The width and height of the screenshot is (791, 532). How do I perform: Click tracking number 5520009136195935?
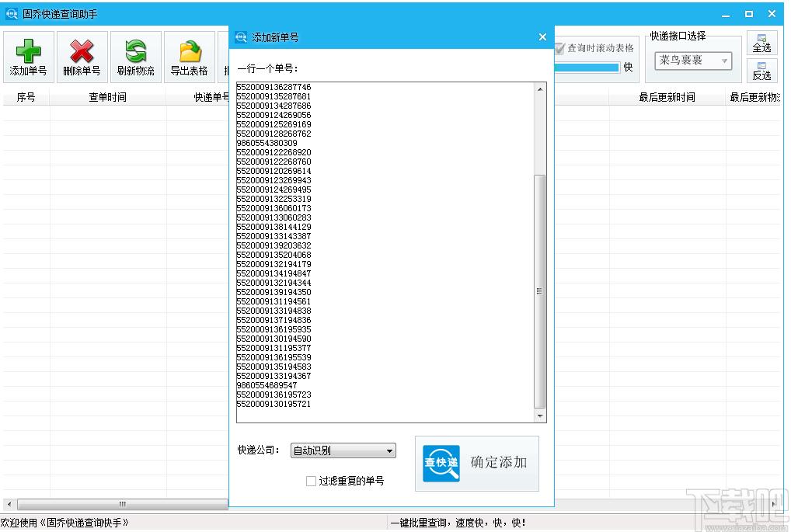click(x=274, y=329)
